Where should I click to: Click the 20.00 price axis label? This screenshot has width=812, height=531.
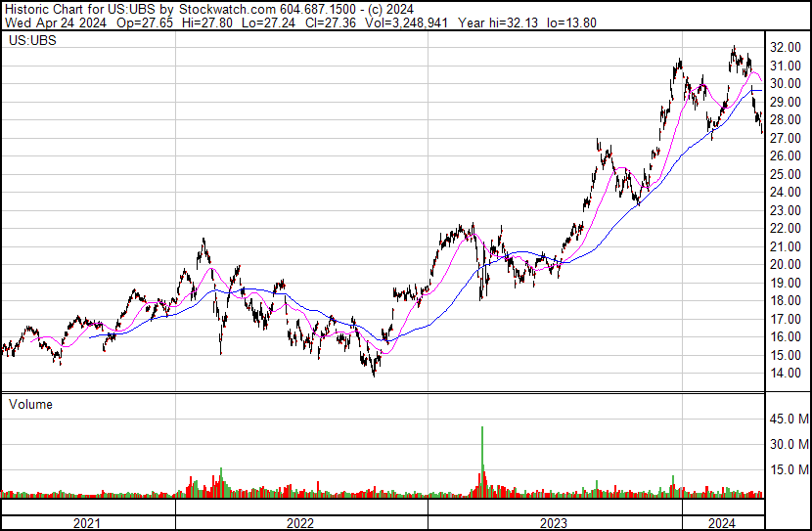click(x=787, y=265)
